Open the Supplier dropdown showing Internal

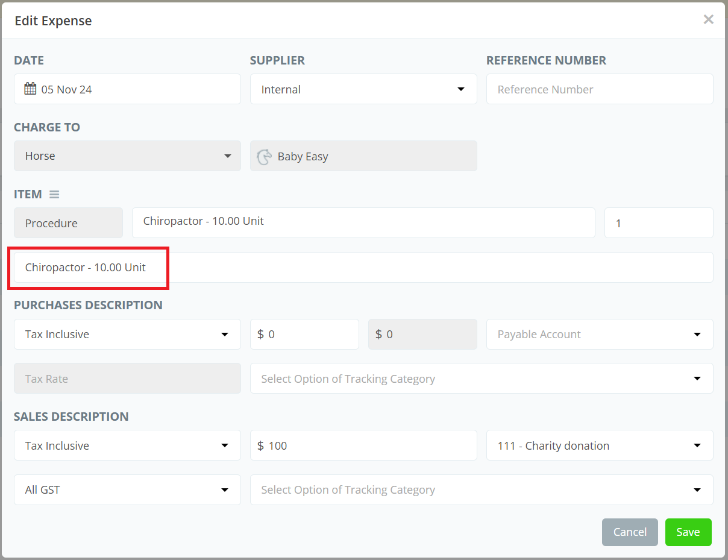pos(363,89)
